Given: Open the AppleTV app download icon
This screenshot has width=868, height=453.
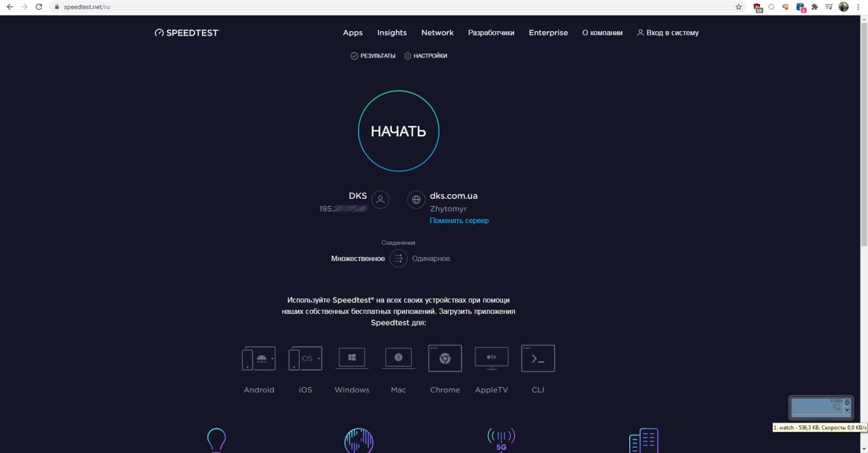Looking at the screenshot, I should 492,358.
